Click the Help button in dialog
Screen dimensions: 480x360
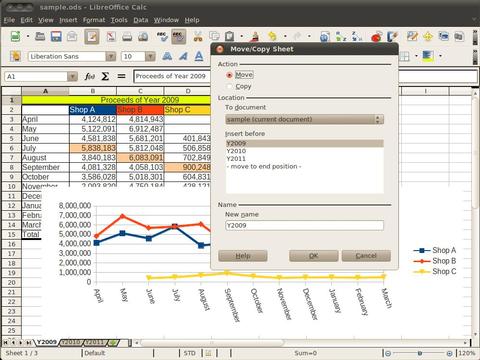click(x=243, y=256)
